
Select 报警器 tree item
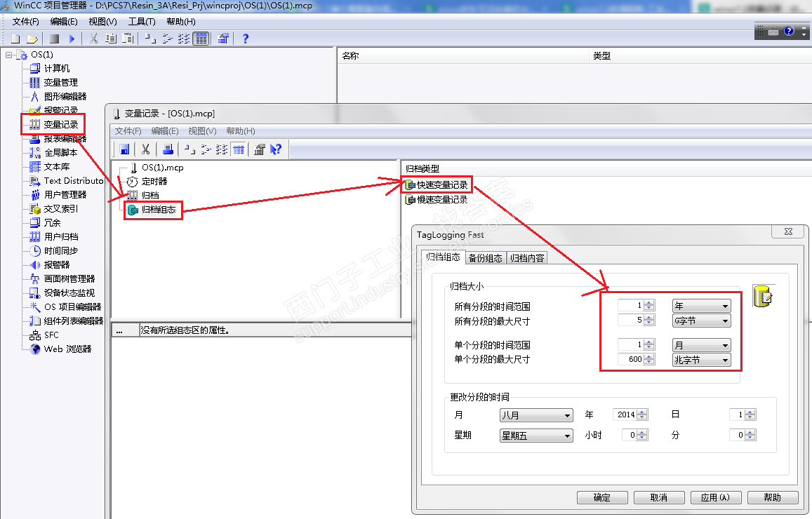tap(56, 264)
